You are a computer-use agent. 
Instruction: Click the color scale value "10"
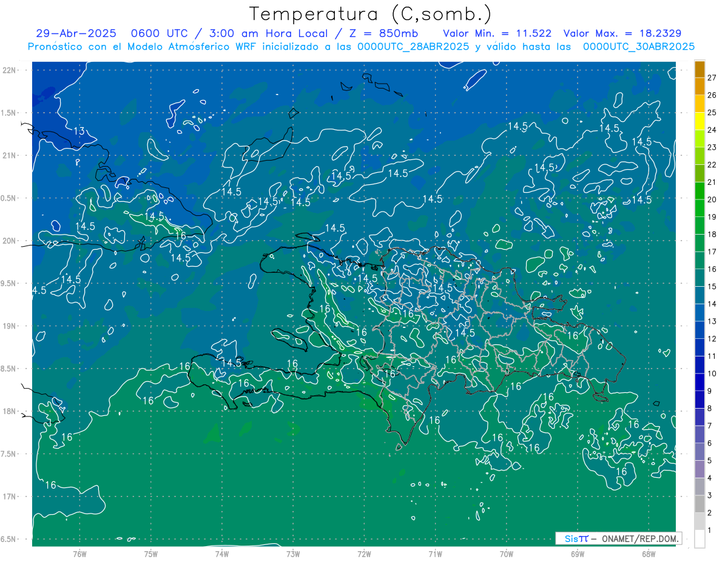coord(712,373)
